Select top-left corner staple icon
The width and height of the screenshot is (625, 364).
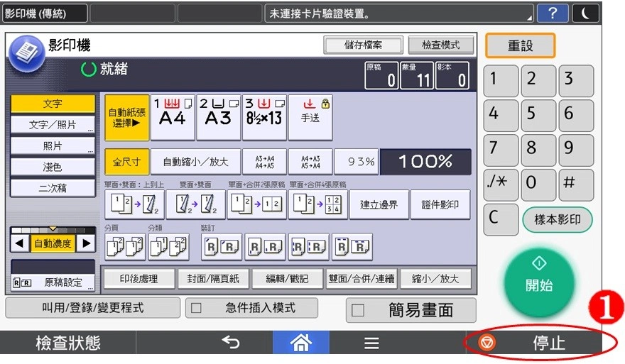pos(222,247)
